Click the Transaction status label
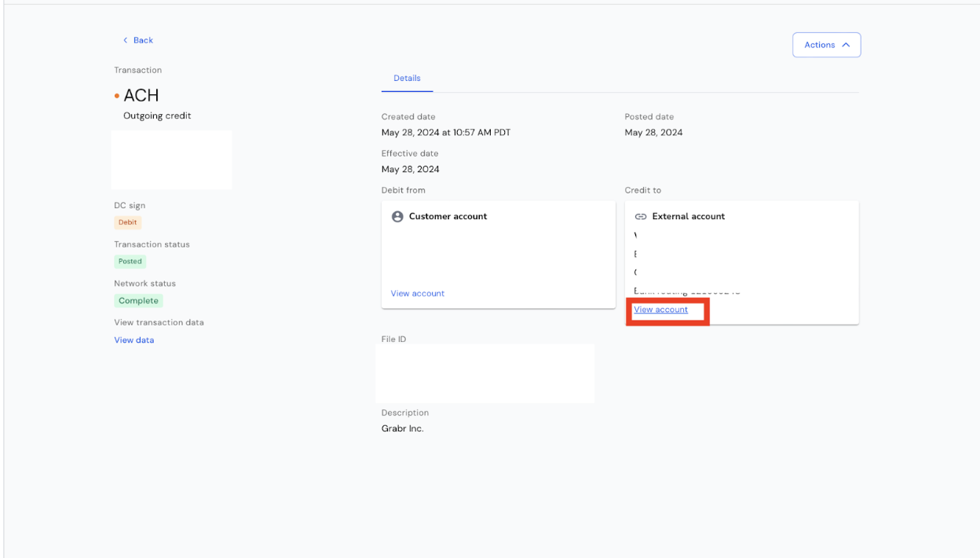 coord(152,244)
